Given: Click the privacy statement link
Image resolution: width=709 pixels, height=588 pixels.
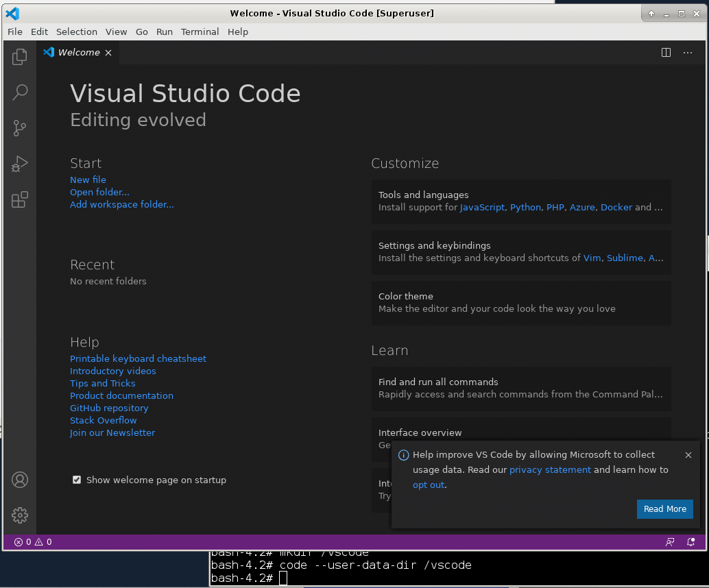Looking at the screenshot, I should pyautogui.click(x=550, y=470).
